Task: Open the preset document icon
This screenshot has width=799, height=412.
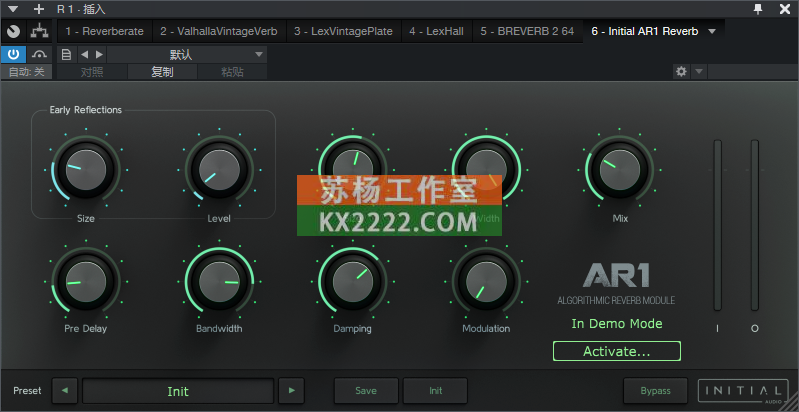Action: (x=66, y=54)
